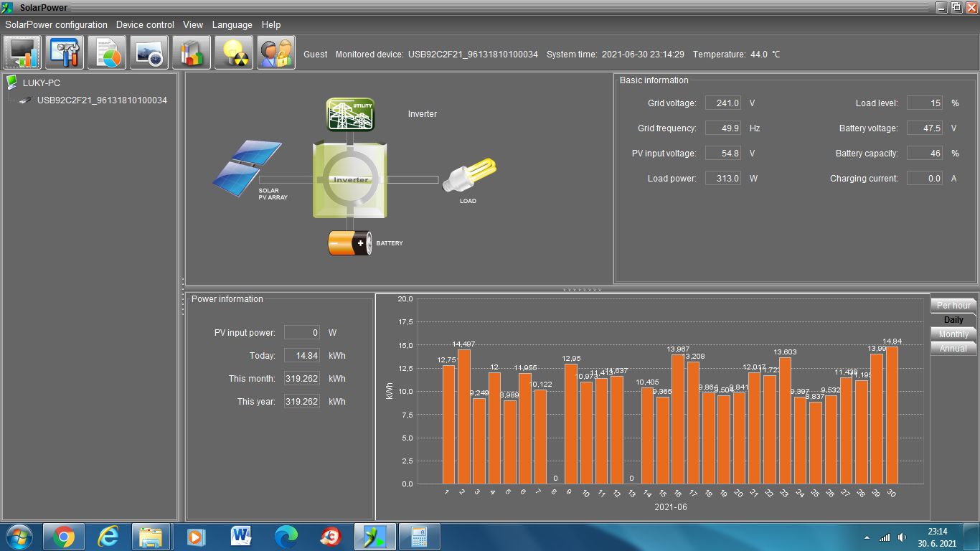Image resolution: width=980 pixels, height=551 pixels.
Task: Select LUKY-PC node in device tree
Action: coord(41,83)
